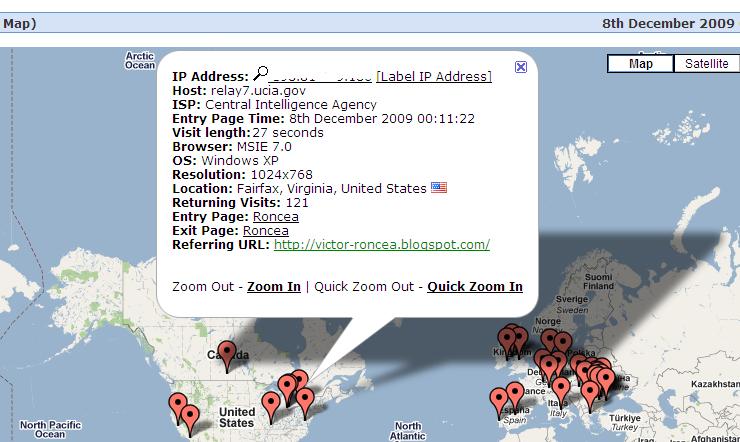740x442 pixels.
Task: Click Central Intelligence Agency ISP text
Action: pos(291,105)
